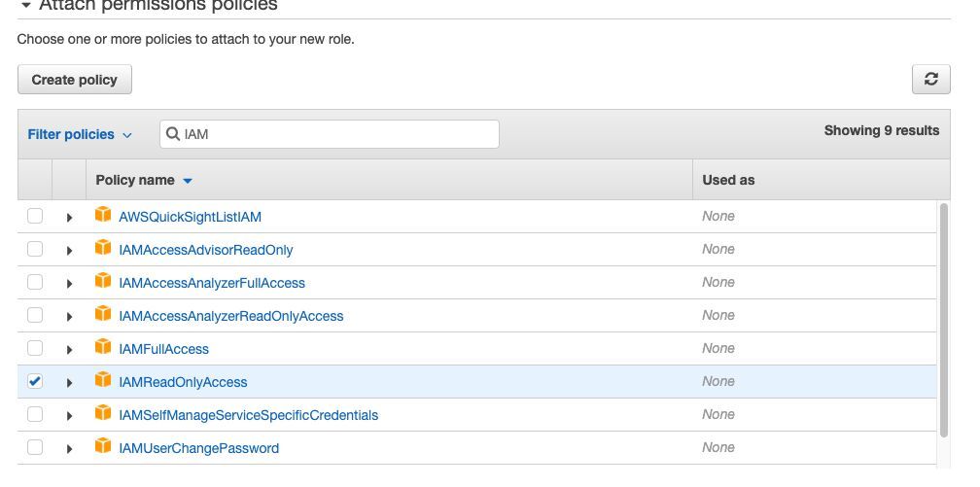Click the policy icon beside IAMAccessAnalyzerFullAccess
Screen dimensions: 980x487
103,282
